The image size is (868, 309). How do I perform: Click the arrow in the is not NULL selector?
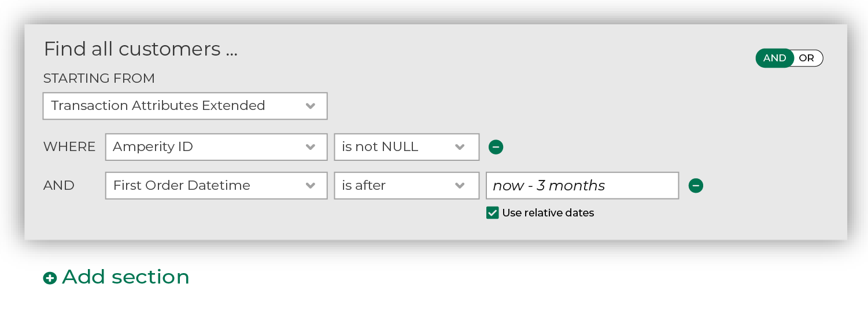[460, 147]
